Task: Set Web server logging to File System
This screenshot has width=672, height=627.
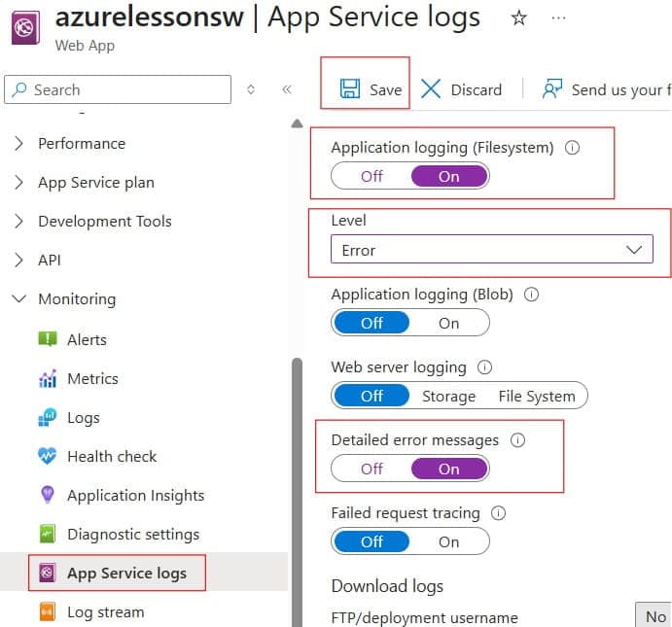Action: [537, 397]
